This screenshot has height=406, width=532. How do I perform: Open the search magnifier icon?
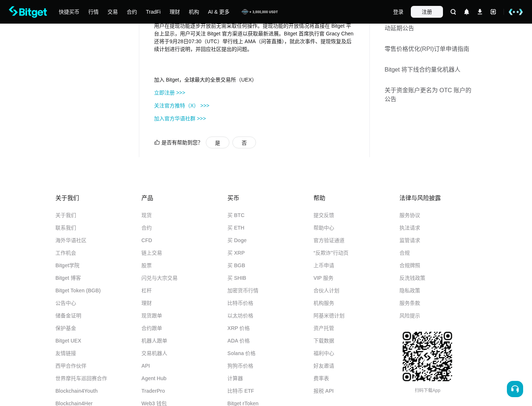click(453, 12)
